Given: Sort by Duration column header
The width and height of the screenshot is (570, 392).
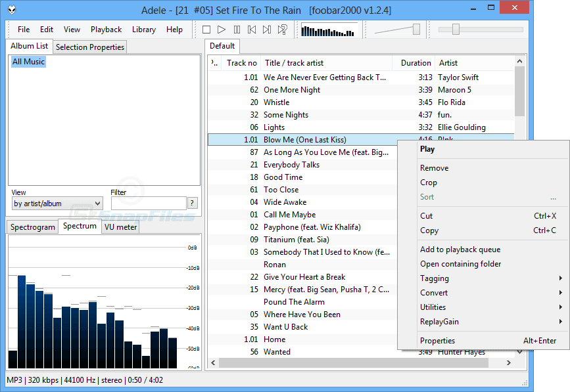Looking at the screenshot, I should click(414, 63).
